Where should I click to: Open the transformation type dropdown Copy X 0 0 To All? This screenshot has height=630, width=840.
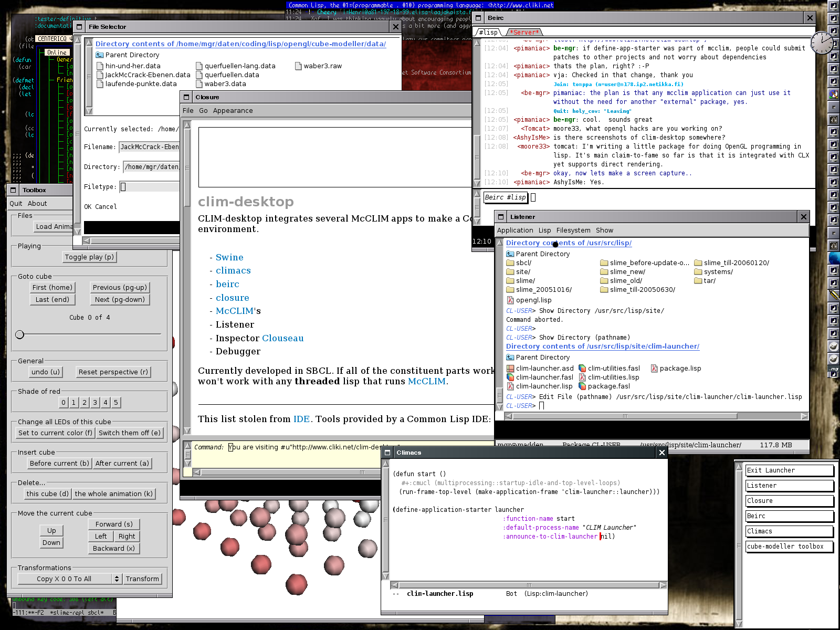click(70, 579)
